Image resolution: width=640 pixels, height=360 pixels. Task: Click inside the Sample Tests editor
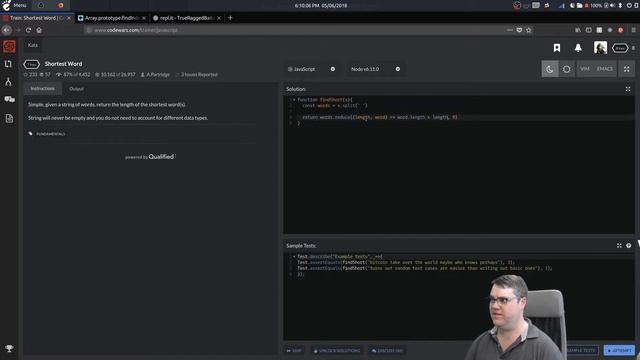click(x=459, y=298)
